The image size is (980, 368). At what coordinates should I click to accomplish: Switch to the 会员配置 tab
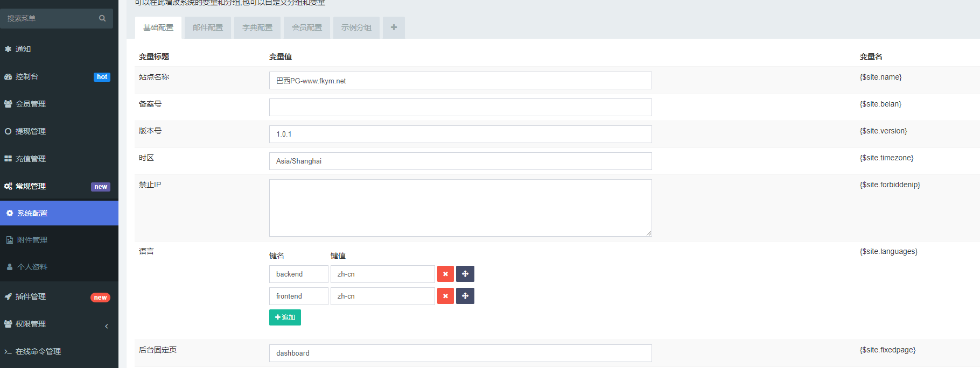click(x=307, y=27)
